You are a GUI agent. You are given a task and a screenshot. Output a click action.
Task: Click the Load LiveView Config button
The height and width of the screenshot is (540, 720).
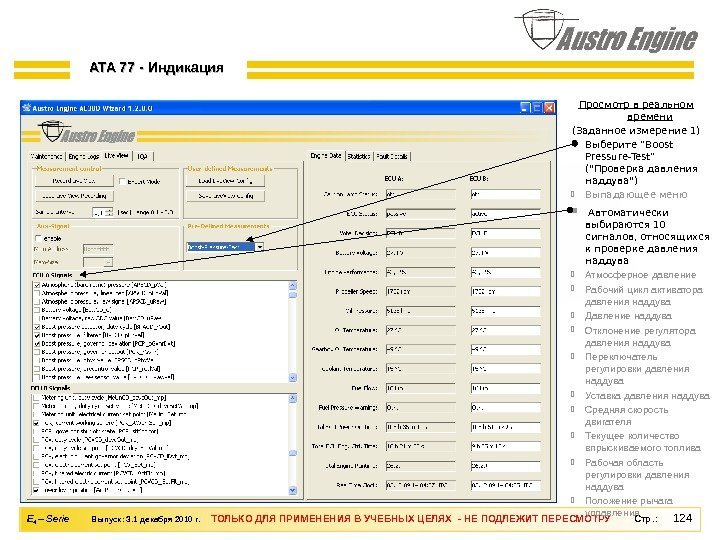(225, 181)
